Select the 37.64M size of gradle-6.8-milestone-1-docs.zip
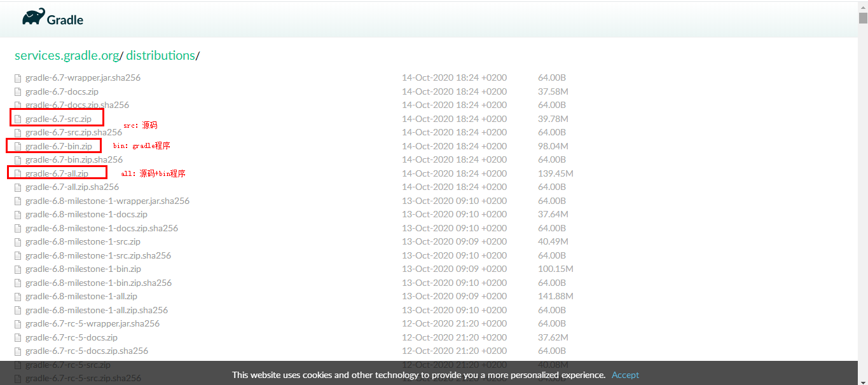The image size is (868, 385). (553, 214)
